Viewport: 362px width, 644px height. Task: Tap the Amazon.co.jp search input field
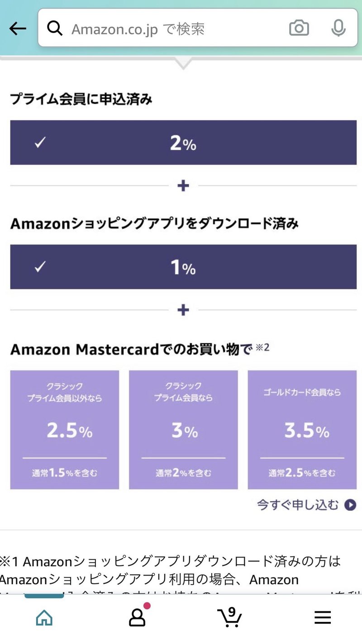click(x=149, y=28)
